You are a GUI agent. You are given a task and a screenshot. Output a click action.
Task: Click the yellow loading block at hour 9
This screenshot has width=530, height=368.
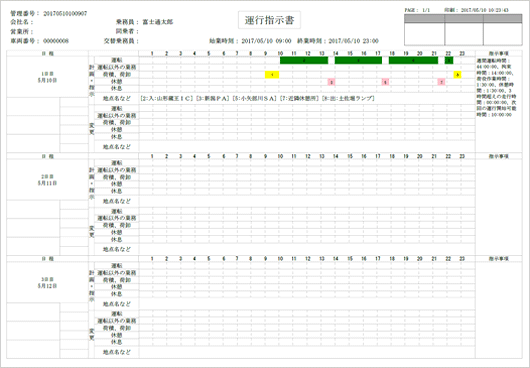coord(272,75)
